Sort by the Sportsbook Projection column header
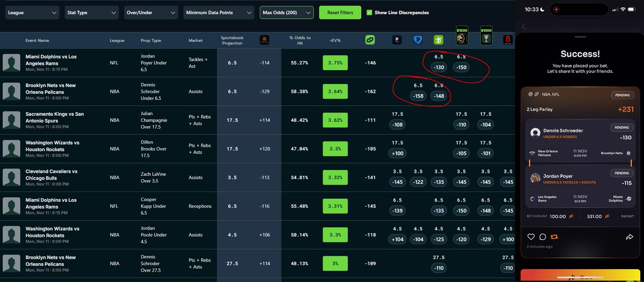Viewport: 644px width, 282px height. tap(232, 40)
